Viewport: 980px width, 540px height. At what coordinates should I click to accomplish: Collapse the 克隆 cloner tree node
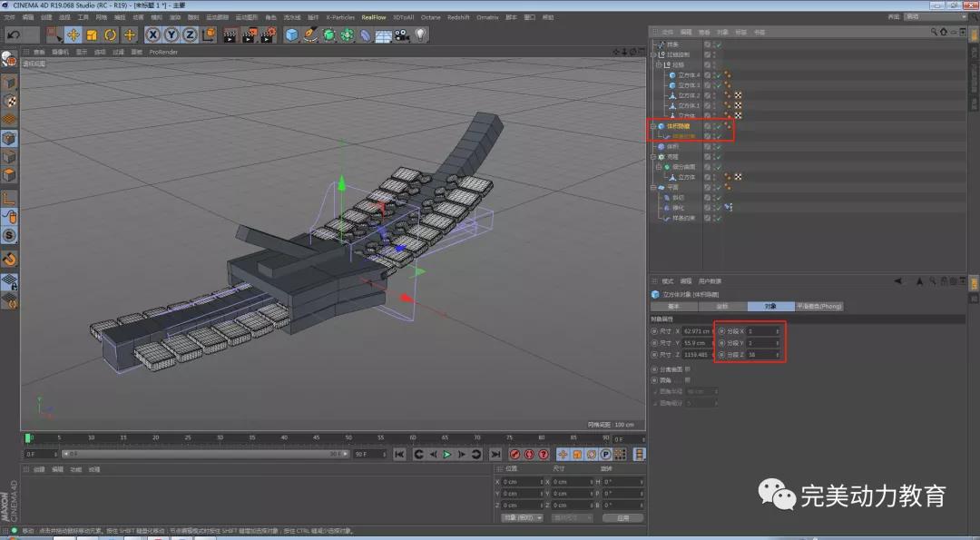pos(653,157)
